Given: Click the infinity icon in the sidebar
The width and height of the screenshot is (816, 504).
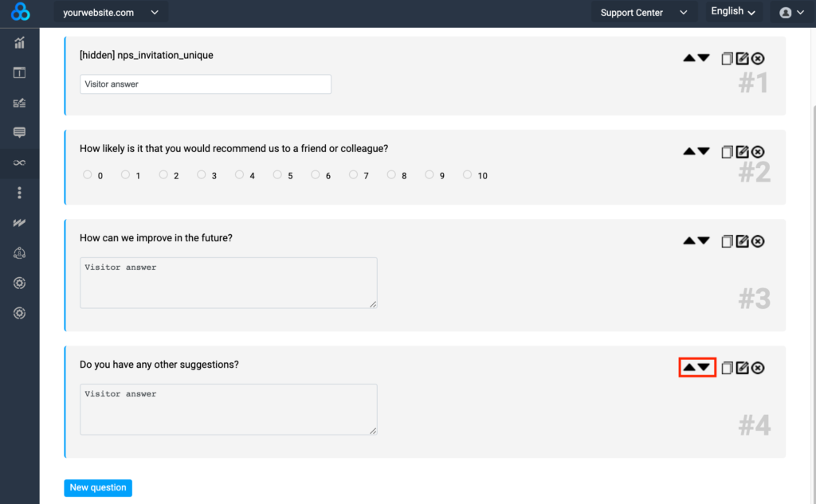Looking at the screenshot, I should (20, 162).
